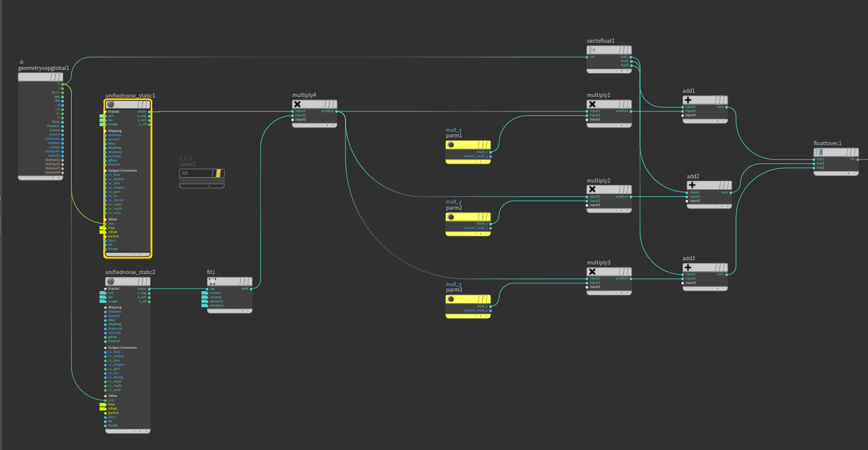The image size is (868, 450).
Task: Toggle the flag stripes on add3 node
Action: point(721,267)
